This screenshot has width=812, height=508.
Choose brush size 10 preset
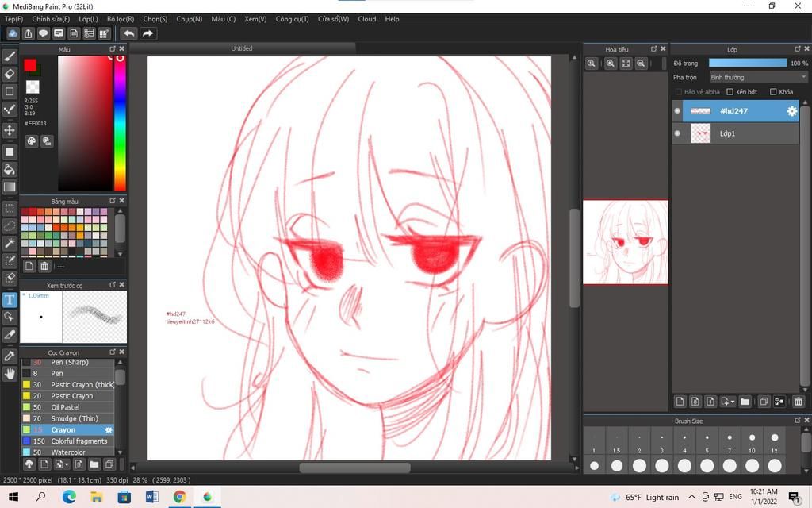pos(752,442)
